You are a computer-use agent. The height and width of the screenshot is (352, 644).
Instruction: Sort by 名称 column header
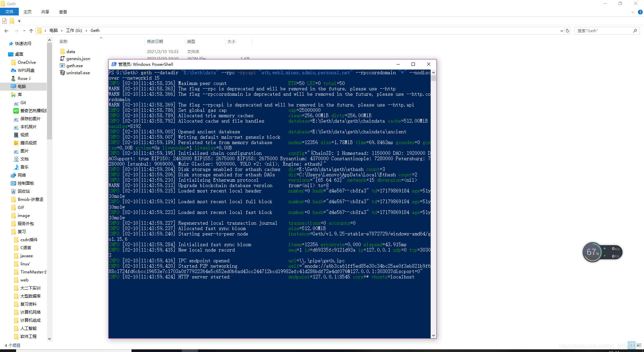click(x=63, y=42)
